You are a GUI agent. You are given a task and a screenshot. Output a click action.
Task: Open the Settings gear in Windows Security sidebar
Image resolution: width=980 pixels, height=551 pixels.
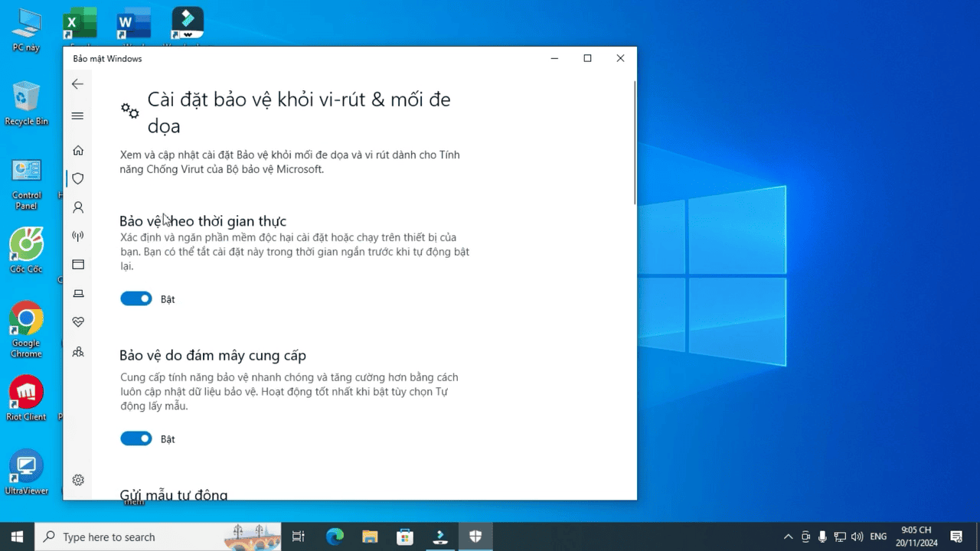pos(77,481)
